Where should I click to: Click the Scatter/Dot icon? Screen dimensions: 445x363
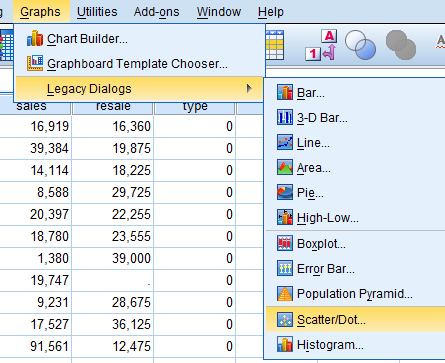pyautogui.click(x=285, y=319)
